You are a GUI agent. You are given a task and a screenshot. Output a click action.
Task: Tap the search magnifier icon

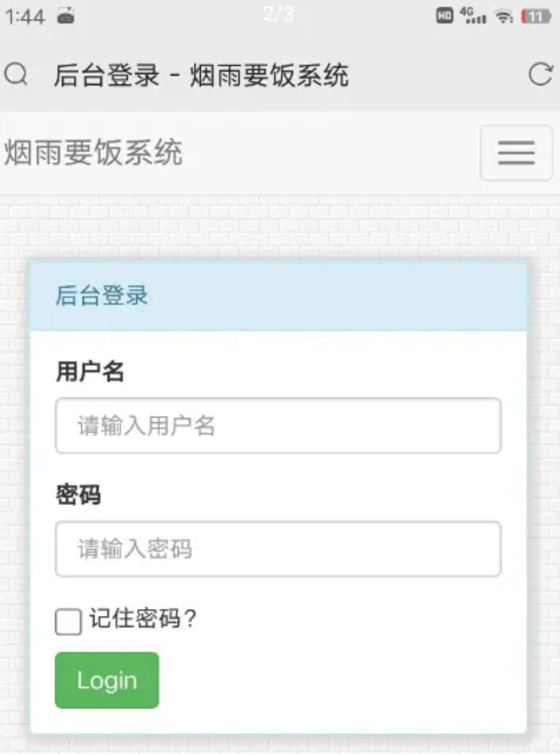click(17, 75)
